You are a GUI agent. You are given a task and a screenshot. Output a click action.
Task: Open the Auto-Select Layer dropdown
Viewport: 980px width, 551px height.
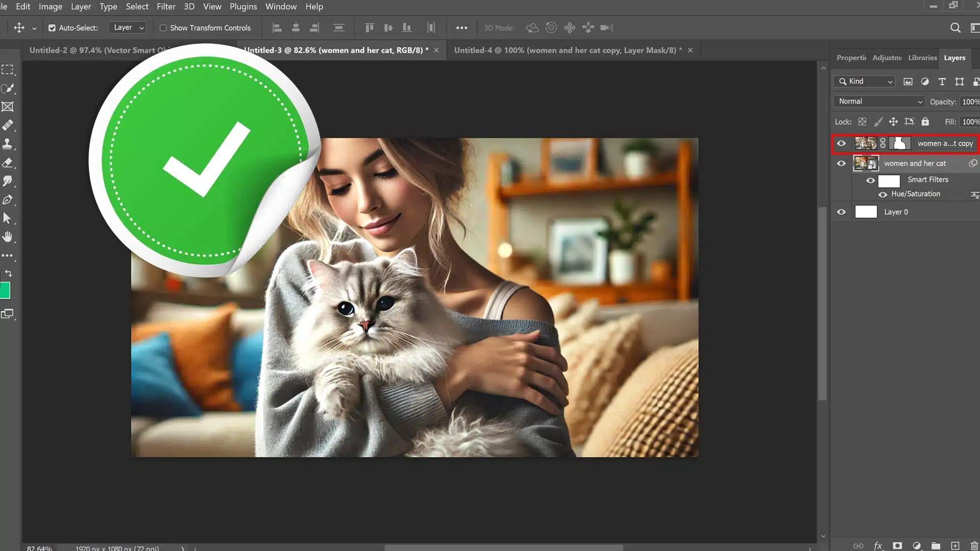(x=128, y=28)
